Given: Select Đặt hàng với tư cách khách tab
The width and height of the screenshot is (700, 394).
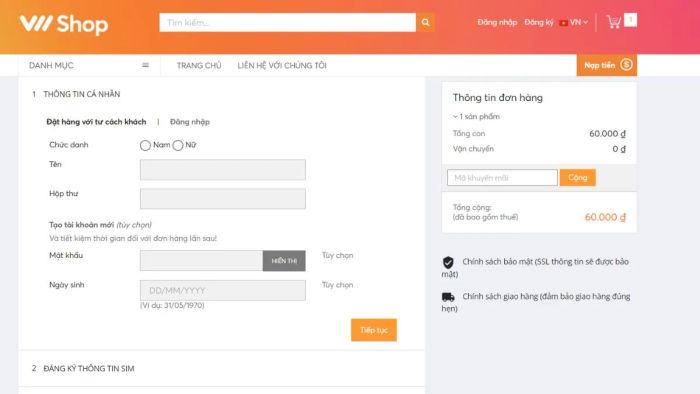Looking at the screenshot, I should tap(96, 122).
